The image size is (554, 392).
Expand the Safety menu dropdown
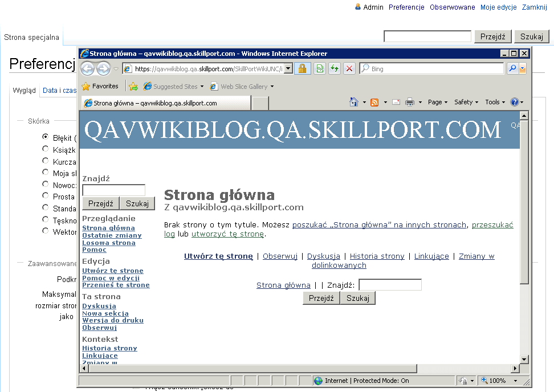click(x=467, y=103)
